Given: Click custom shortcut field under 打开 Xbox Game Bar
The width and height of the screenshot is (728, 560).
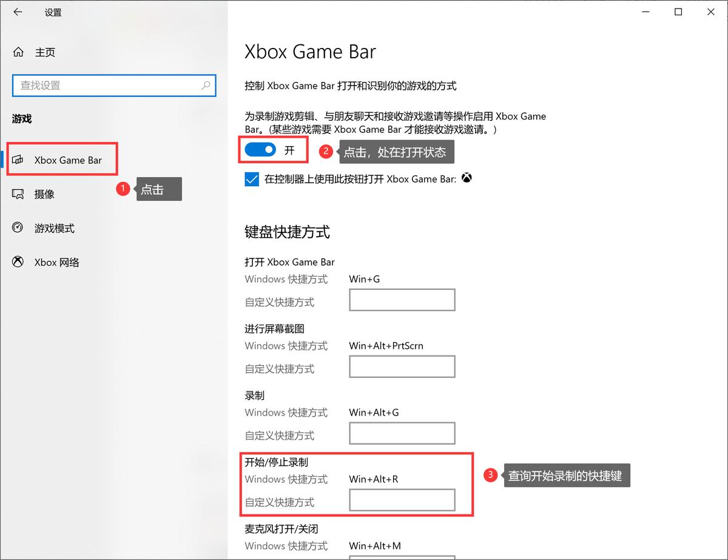Looking at the screenshot, I should pyautogui.click(x=402, y=299).
